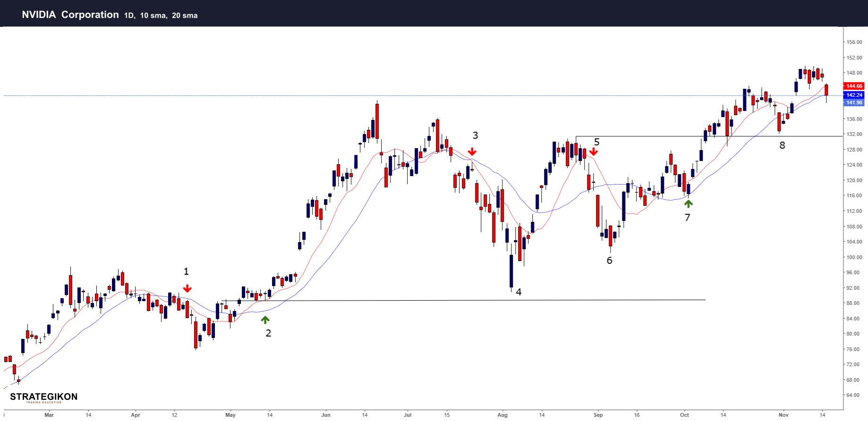Click the Oct date axis label
The height and width of the screenshot is (421, 868).
684,415
